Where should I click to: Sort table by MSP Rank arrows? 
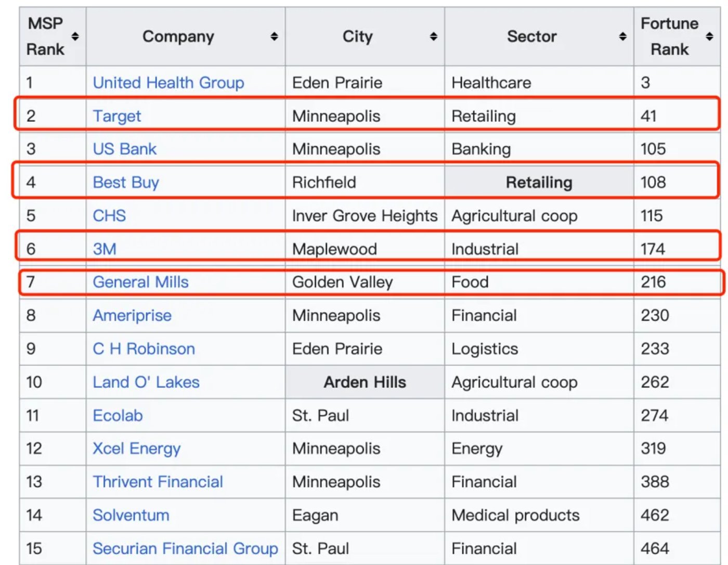click(75, 36)
